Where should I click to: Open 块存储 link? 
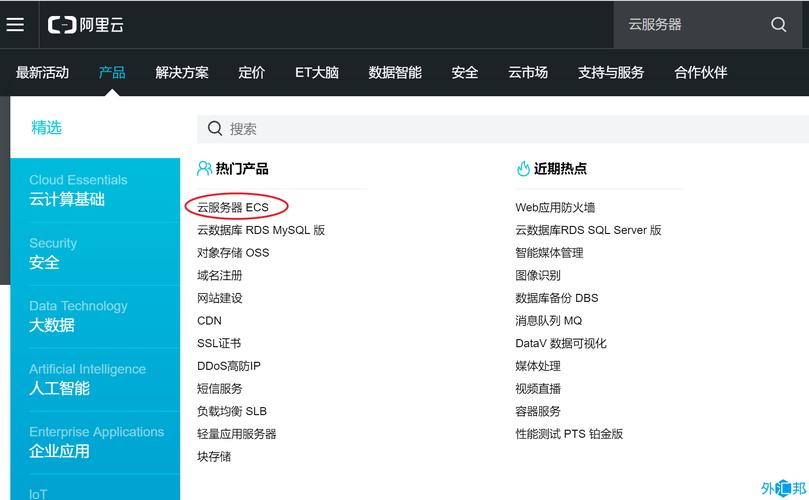214,457
